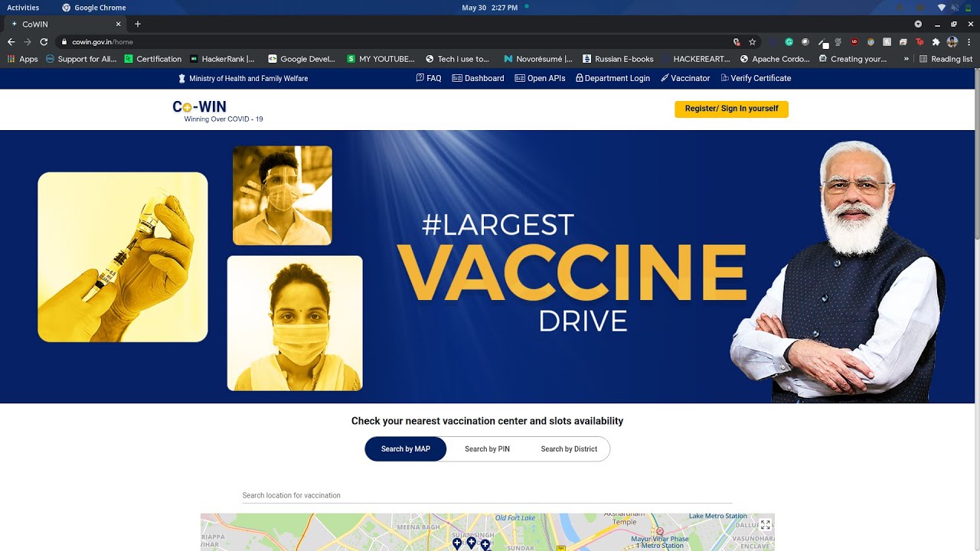
Task: Open the Certification bookmark
Action: [153, 59]
